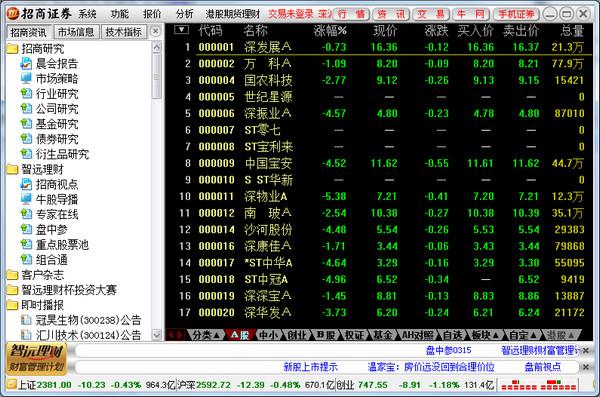Open the 报价 menu
Viewport: 600px width, 397px height.
point(152,14)
